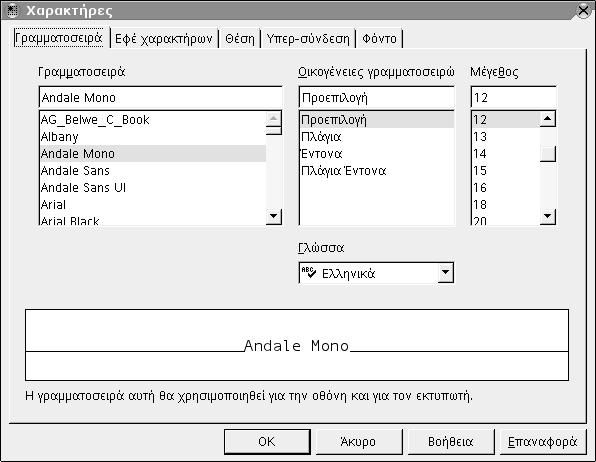596x462 pixels.
Task: Click the font list scrollbar thumb
Action: [x=273, y=130]
